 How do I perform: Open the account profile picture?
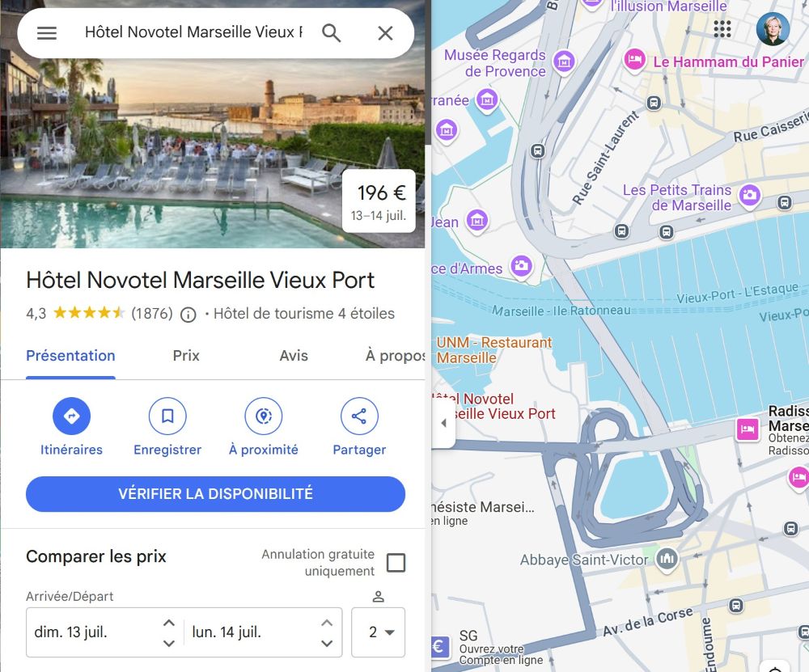tap(773, 29)
